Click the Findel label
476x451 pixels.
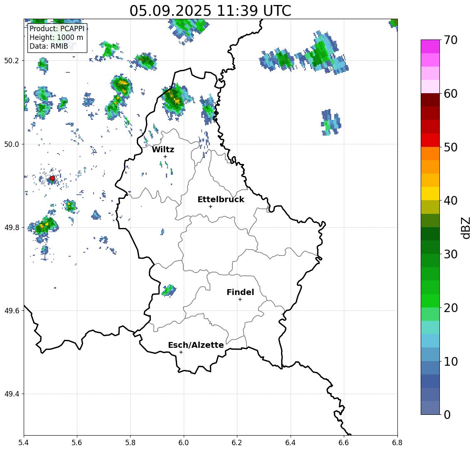click(240, 292)
